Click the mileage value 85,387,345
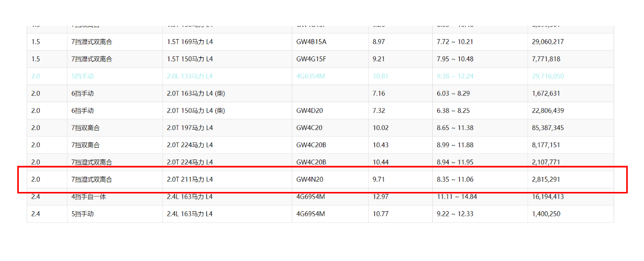Screen dimensions: 644x261 (x=548, y=128)
